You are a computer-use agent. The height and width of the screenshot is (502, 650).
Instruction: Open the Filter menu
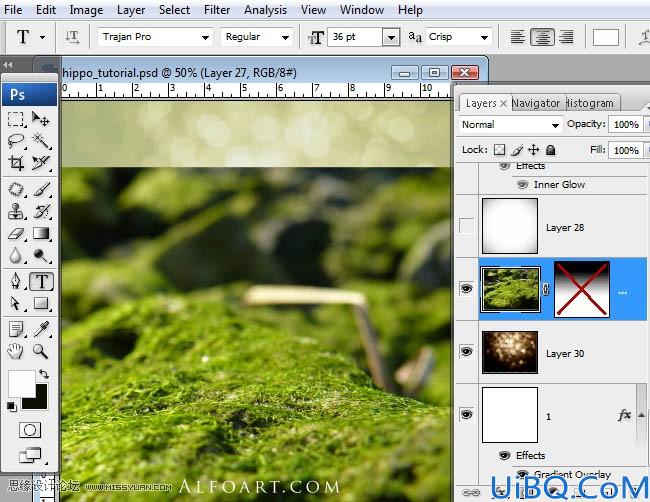pos(217,10)
